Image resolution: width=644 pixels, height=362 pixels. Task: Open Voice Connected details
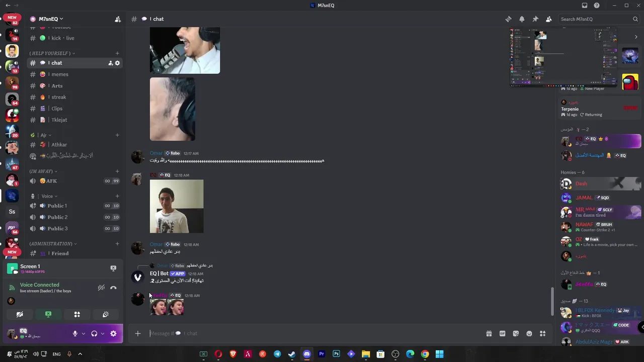pyautogui.click(x=40, y=285)
